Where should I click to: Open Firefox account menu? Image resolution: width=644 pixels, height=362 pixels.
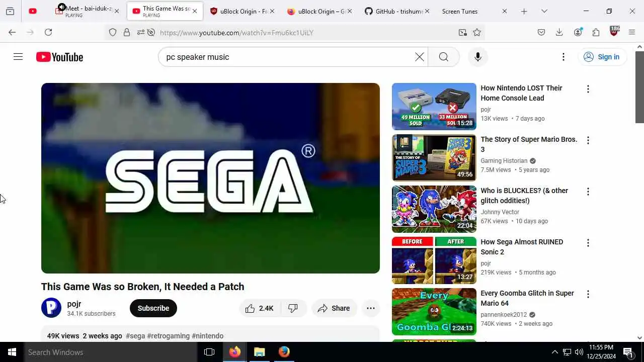(x=578, y=32)
